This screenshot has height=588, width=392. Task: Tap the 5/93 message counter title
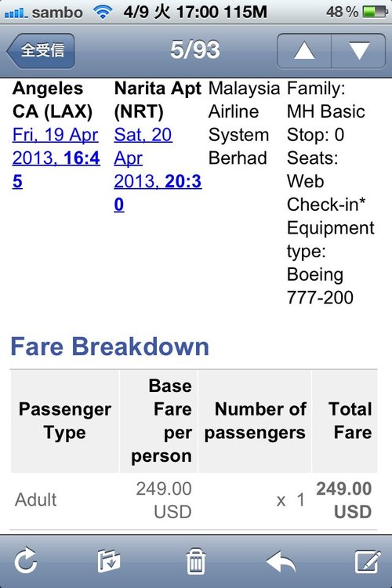click(195, 50)
